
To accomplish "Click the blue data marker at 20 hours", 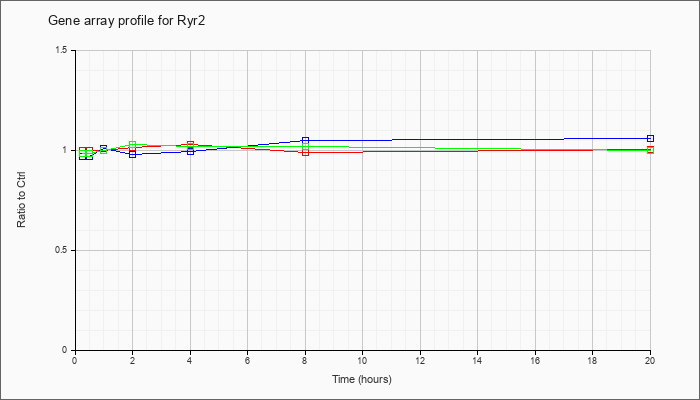I will 650,138.
